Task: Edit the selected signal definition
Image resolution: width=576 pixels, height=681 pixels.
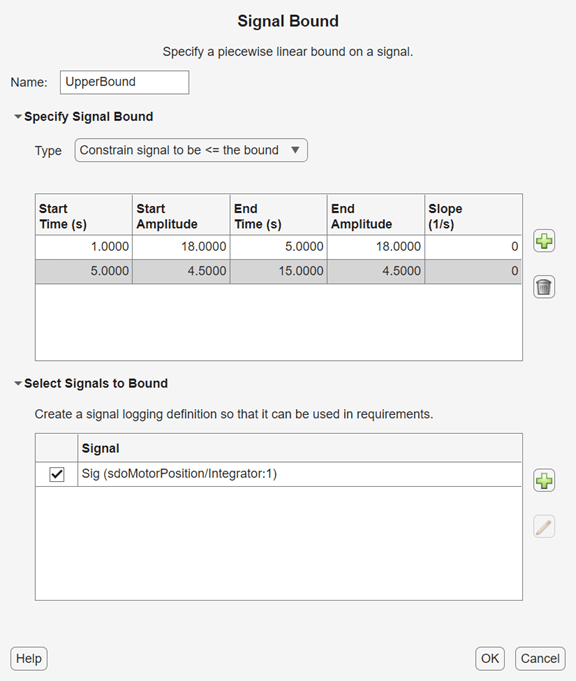Action: pos(544,527)
